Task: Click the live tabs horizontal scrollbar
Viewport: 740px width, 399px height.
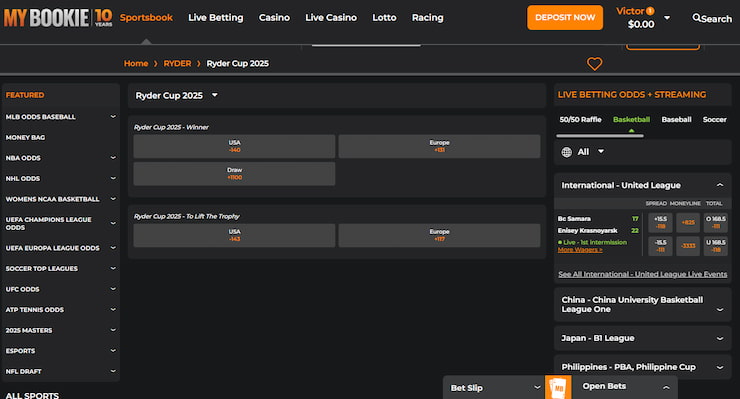Action: (600, 136)
